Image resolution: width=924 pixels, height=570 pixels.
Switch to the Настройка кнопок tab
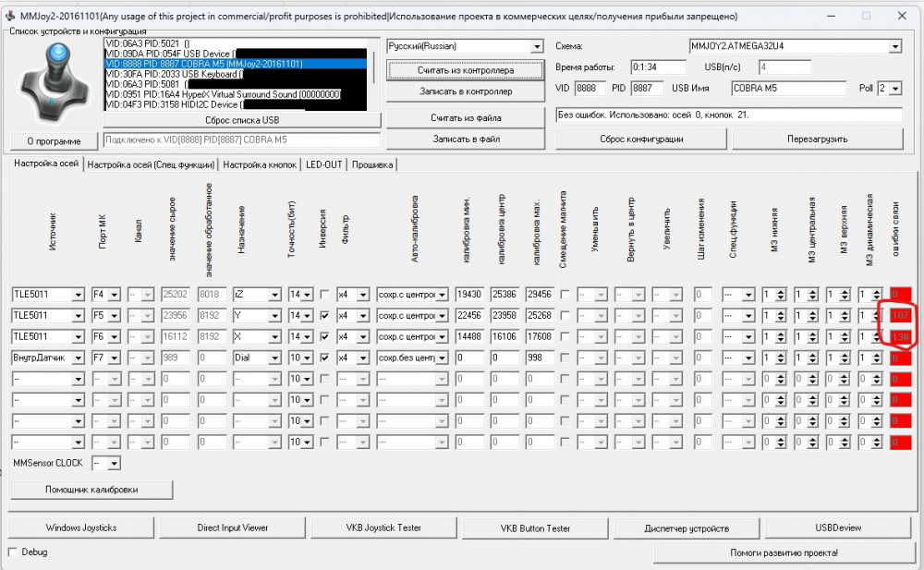(x=260, y=164)
